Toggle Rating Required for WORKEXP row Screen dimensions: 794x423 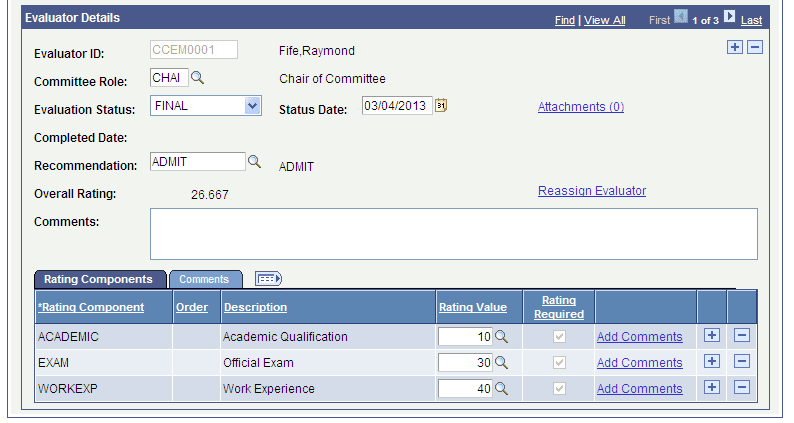coord(559,389)
